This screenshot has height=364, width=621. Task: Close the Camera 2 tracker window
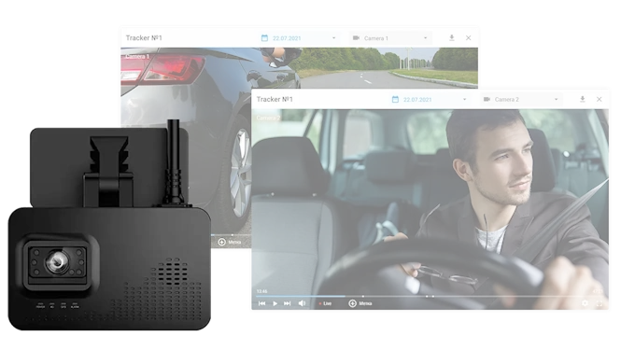(600, 99)
